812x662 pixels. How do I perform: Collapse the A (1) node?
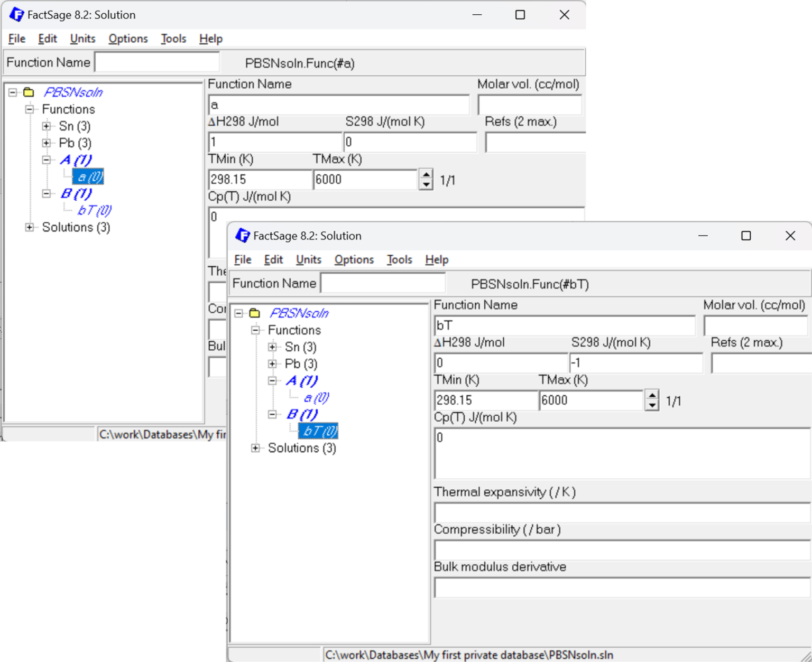click(x=271, y=380)
